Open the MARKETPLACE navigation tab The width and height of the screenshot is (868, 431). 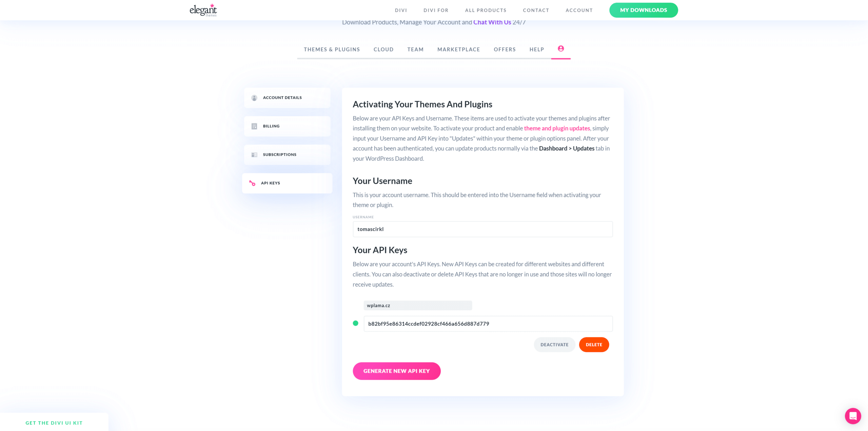[459, 49]
